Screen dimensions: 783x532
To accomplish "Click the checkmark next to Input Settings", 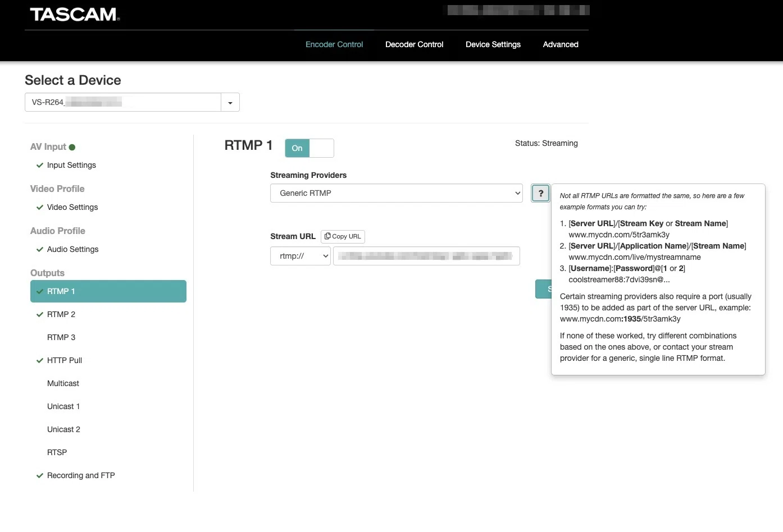I will pyautogui.click(x=40, y=165).
